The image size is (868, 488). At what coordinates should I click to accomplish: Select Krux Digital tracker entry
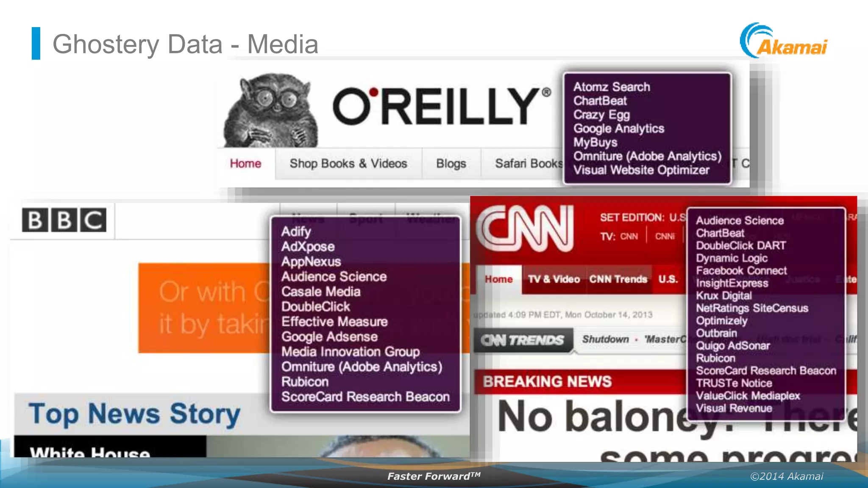point(723,296)
